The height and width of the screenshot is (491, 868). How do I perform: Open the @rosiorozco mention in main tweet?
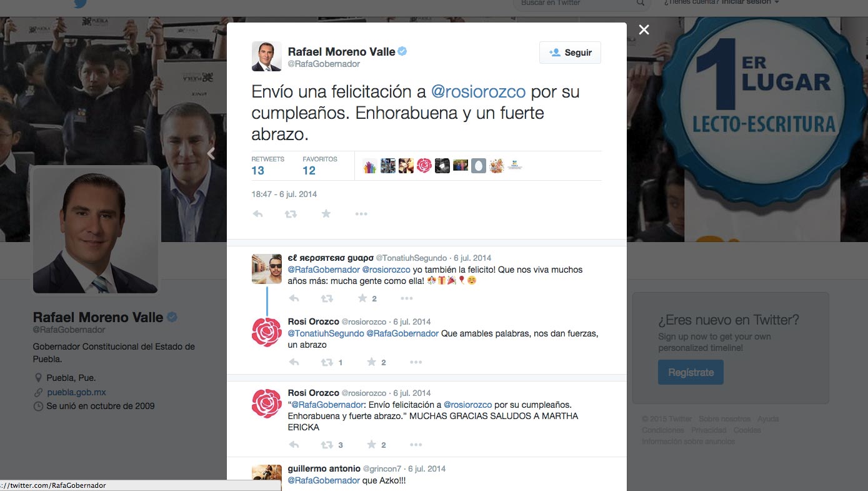tap(479, 92)
